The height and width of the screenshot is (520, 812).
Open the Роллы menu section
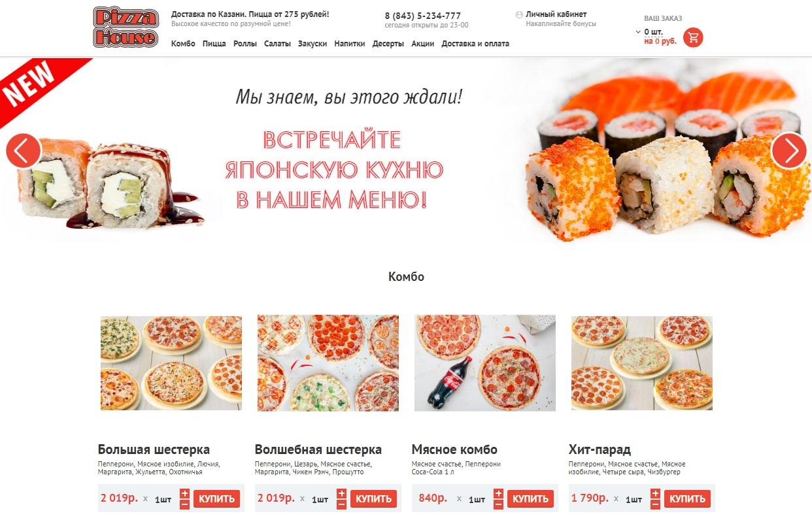(x=245, y=44)
